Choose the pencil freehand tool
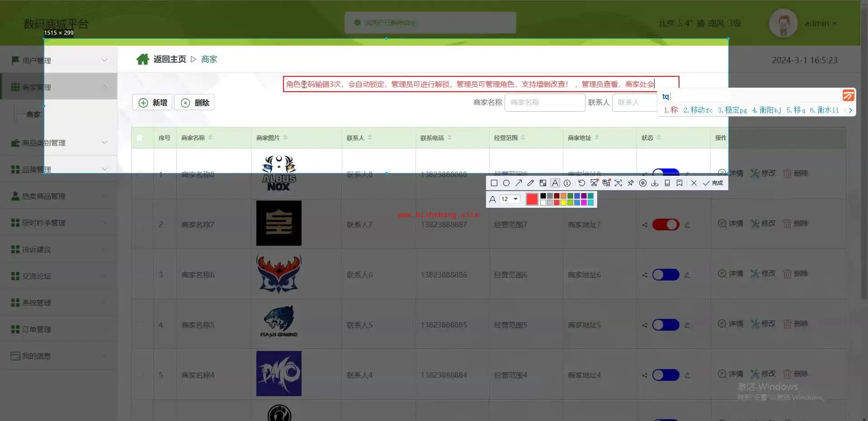Image resolution: width=868 pixels, height=421 pixels. click(x=531, y=183)
